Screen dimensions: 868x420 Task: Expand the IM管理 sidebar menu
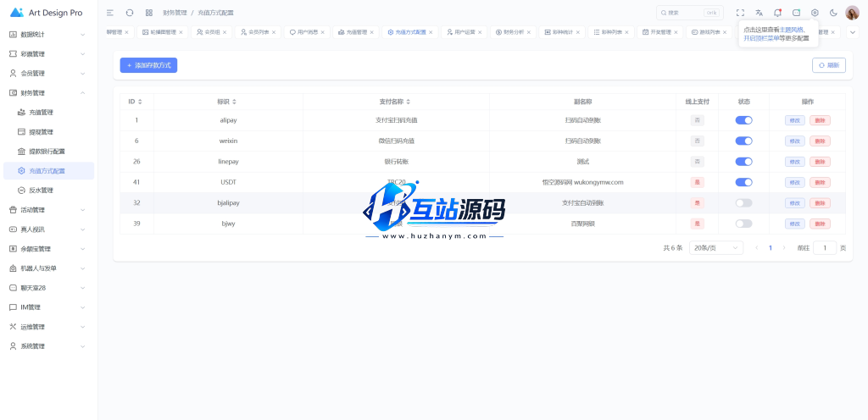coord(48,307)
